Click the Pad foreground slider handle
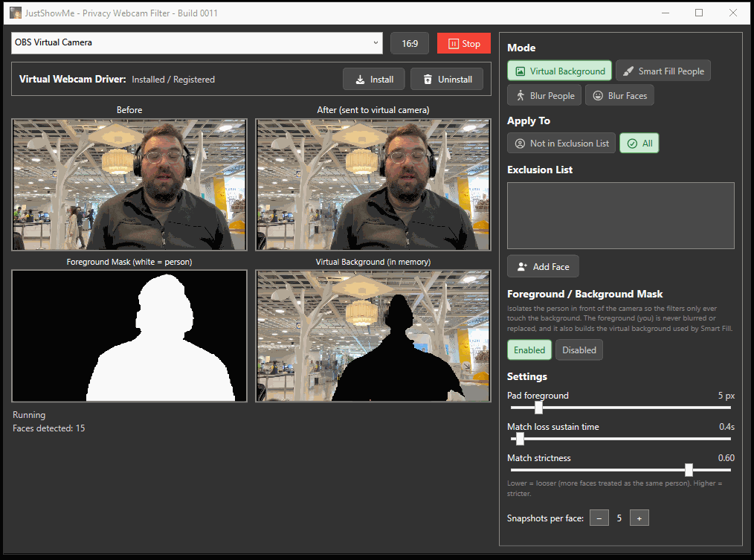Image resolution: width=754 pixels, height=560 pixels. coord(538,408)
